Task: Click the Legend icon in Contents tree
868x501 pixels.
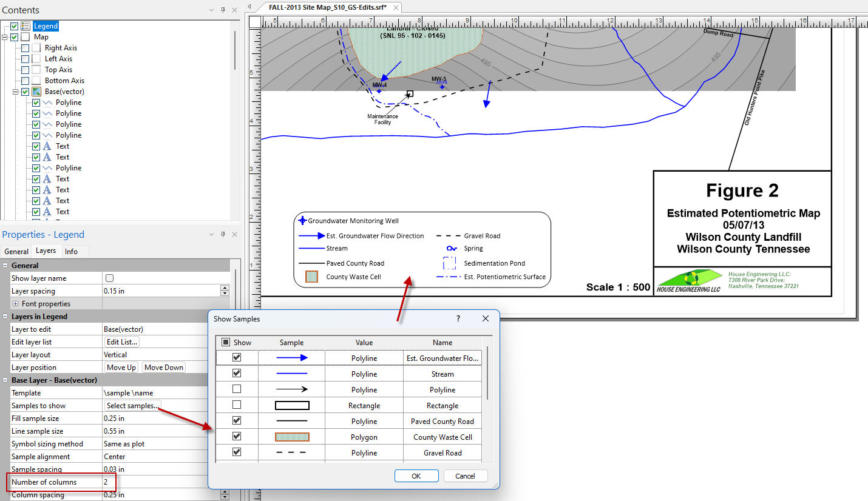Action: click(25, 26)
